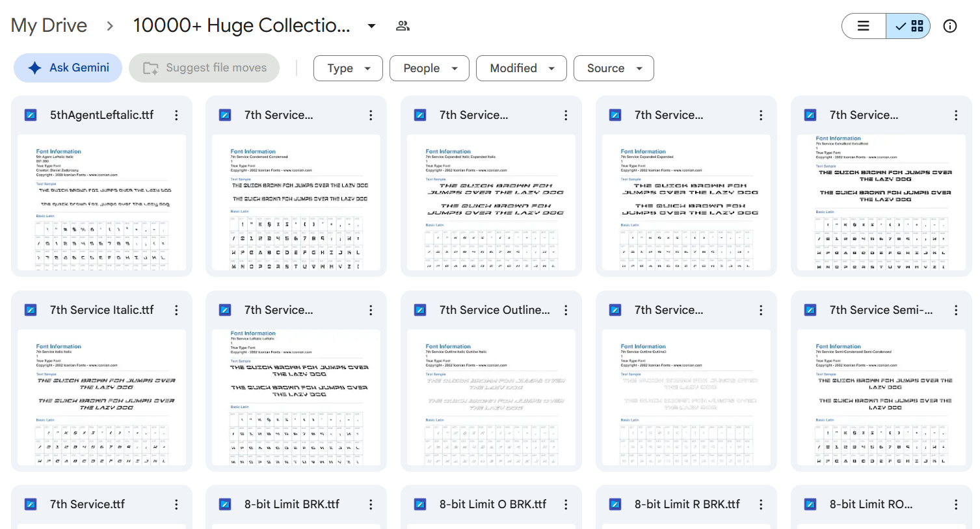The image size is (980, 529).
Task: Select the 7th Service Outline preview thumbnail
Action: 492,398
